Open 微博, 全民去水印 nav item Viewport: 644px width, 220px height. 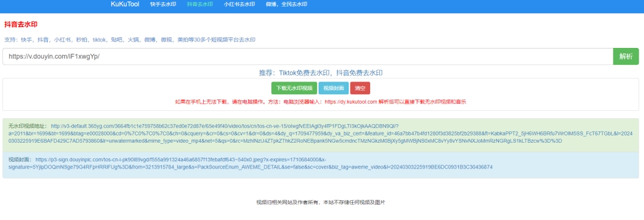[x=286, y=5]
